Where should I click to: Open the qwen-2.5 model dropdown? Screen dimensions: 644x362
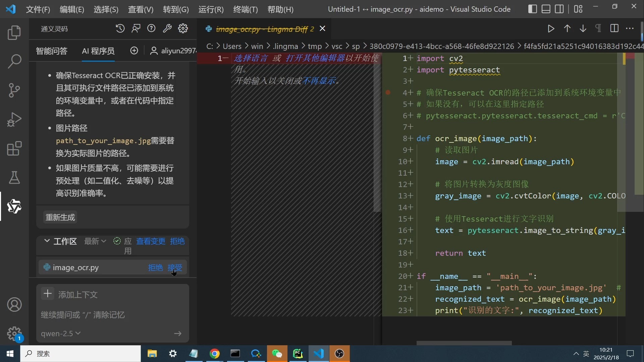61,334
